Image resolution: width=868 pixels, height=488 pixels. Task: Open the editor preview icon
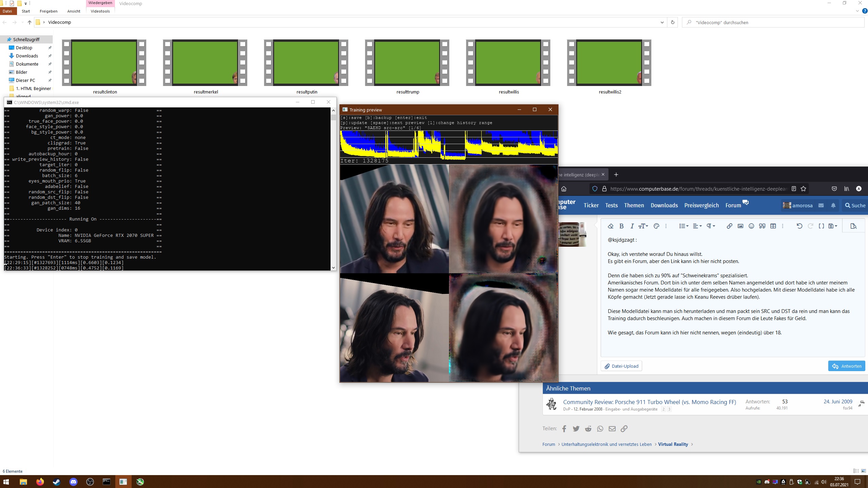coord(853,226)
